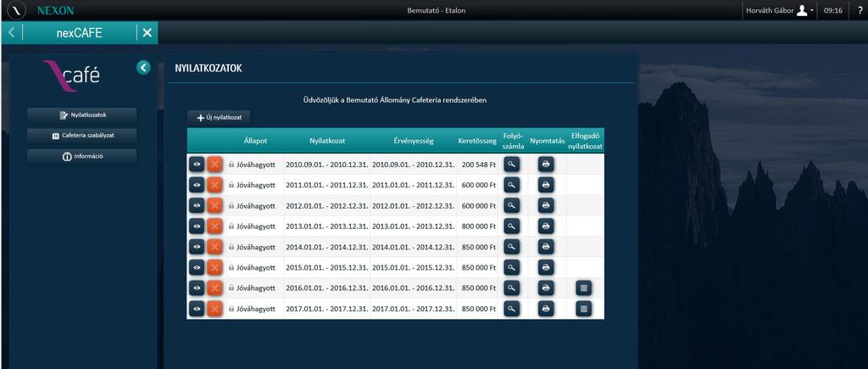Print the 2011 declaration

[x=546, y=185]
